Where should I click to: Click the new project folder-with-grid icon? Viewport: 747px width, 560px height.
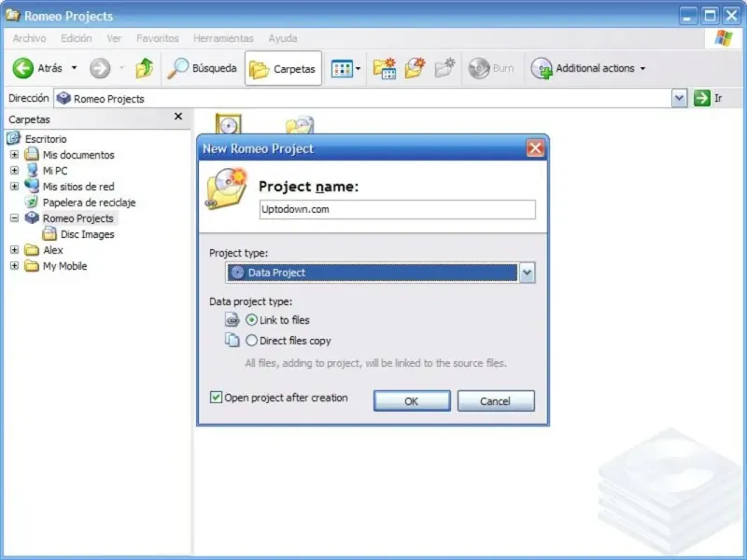(385, 68)
